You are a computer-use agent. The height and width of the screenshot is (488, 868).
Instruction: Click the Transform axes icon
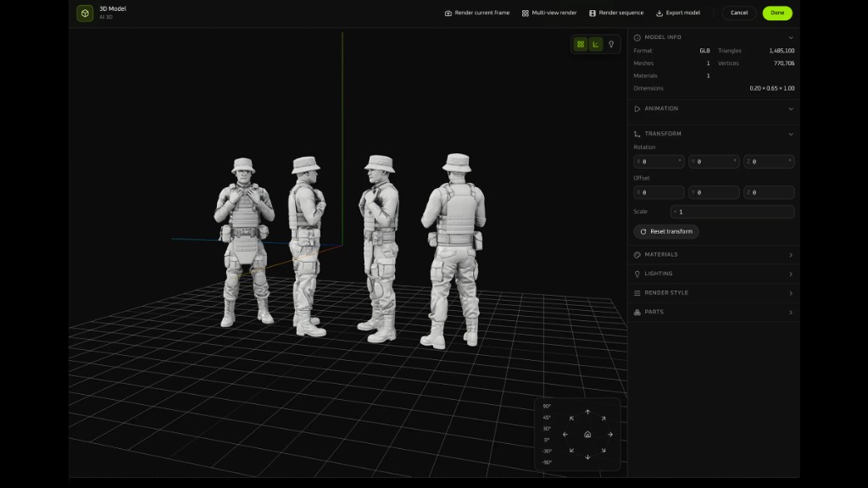(x=637, y=134)
